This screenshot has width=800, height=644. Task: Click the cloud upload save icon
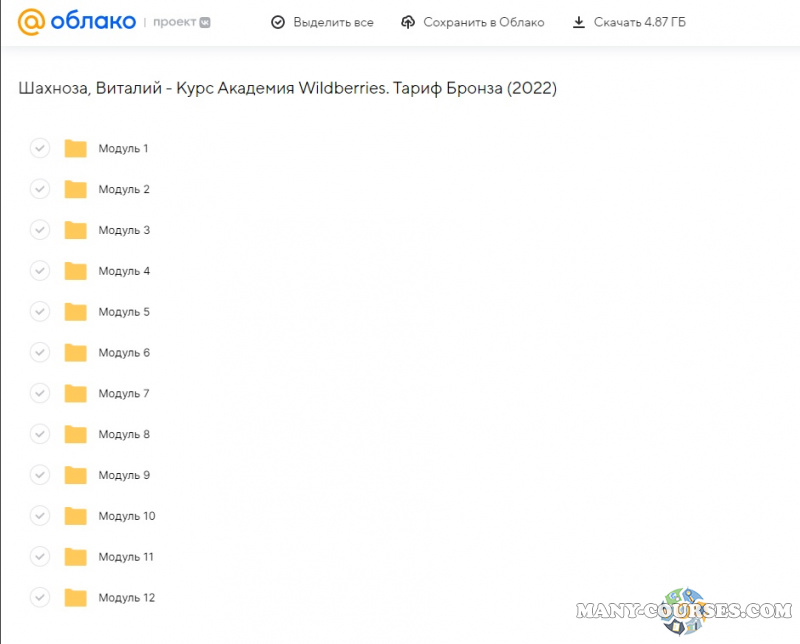pyautogui.click(x=407, y=22)
